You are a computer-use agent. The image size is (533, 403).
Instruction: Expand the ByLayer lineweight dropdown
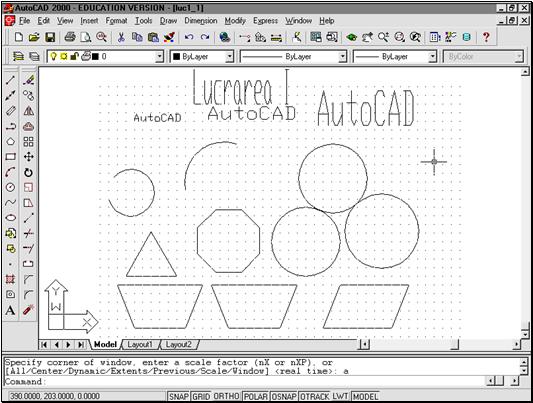click(x=432, y=57)
